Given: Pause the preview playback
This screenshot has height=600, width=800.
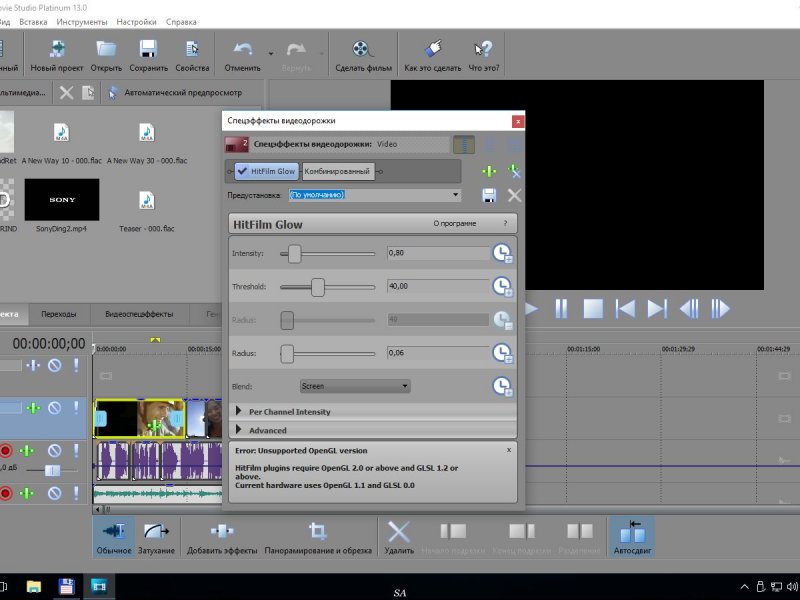Looking at the screenshot, I should coord(561,309).
